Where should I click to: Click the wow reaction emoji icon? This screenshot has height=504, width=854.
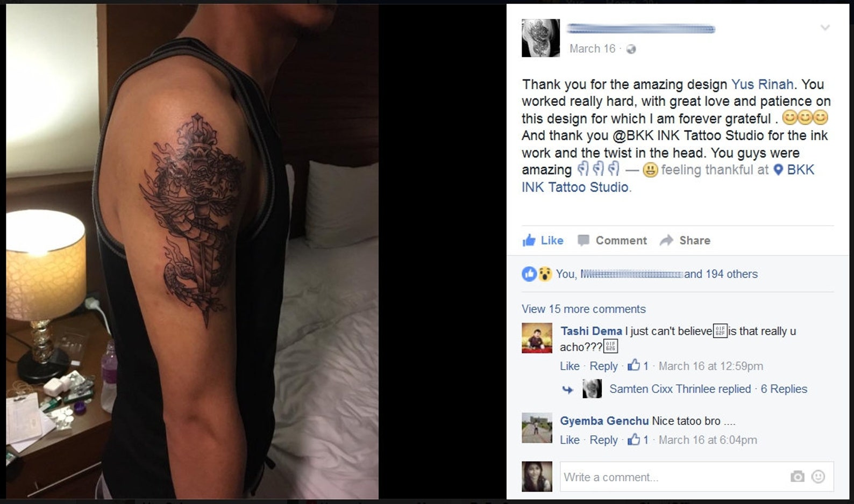(x=545, y=274)
